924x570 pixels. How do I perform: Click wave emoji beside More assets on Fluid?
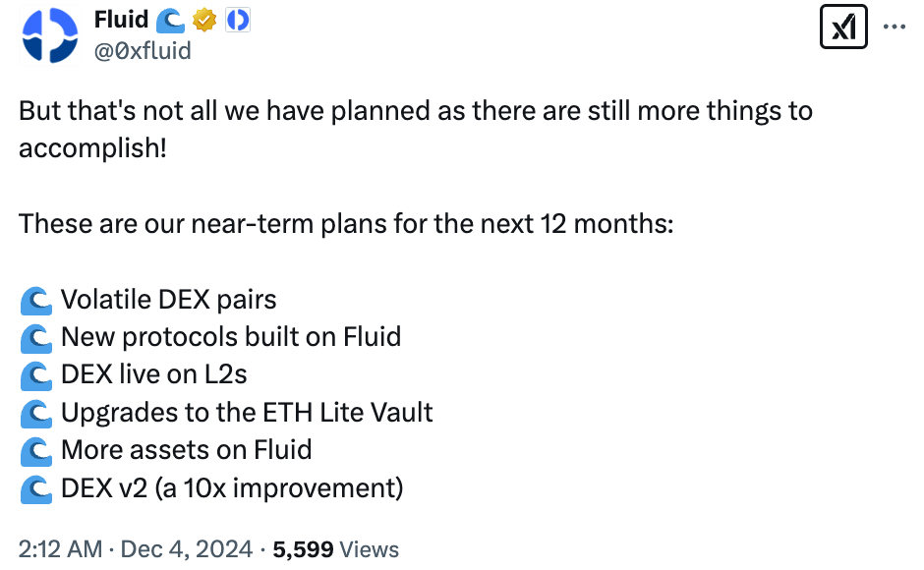35,450
